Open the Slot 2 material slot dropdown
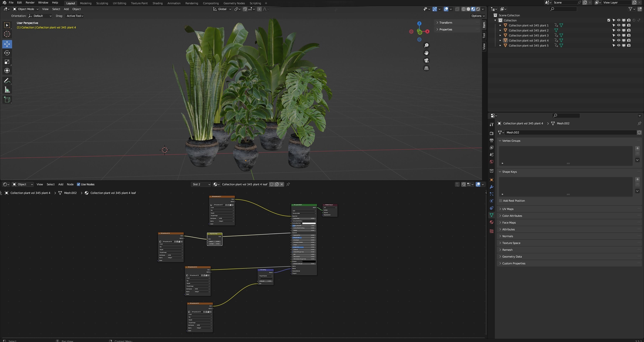The image size is (644, 342). point(201,184)
